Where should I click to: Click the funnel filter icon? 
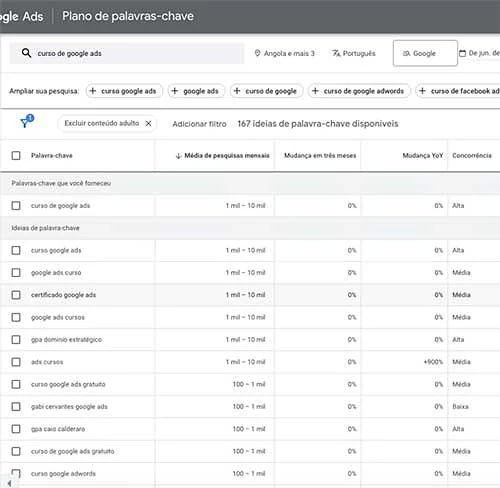pos(26,122)
